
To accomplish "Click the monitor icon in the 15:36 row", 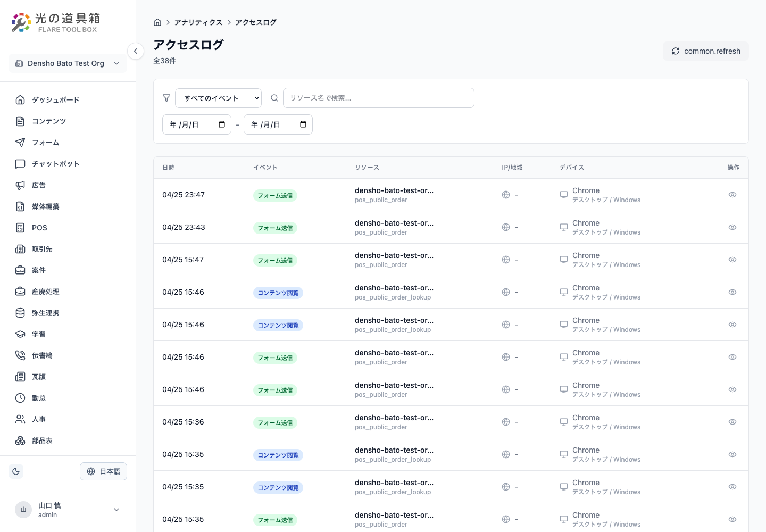I will tap(564, 422).
